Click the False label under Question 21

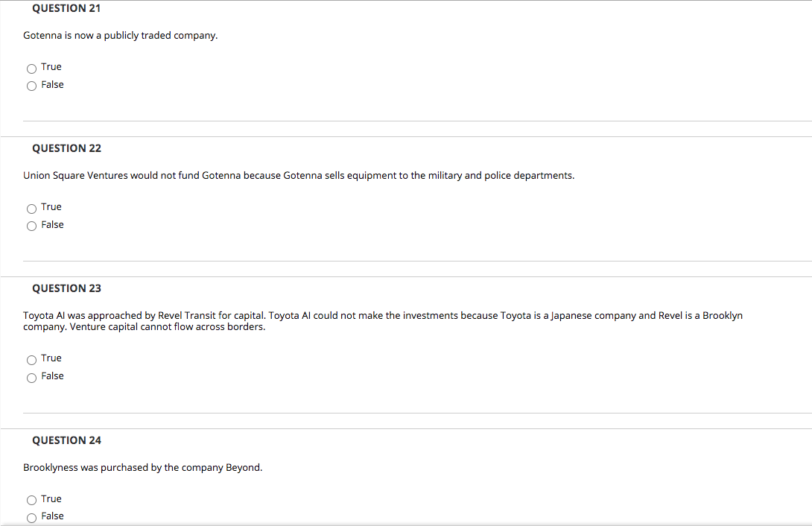[53, 84]
